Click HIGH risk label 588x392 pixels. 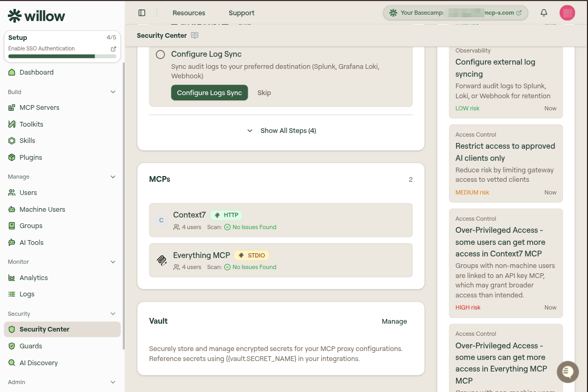pyautogui.click(x=468, y=307)
